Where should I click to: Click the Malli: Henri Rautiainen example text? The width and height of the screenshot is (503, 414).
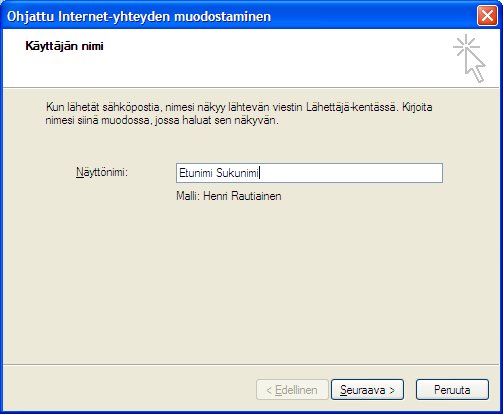(229, 196)
